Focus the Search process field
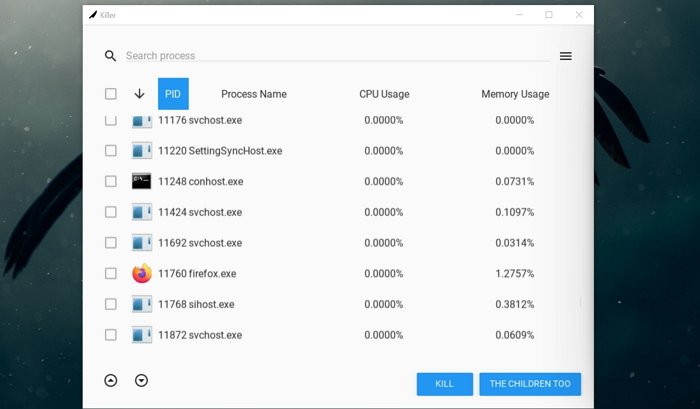This screenshot has width=700, height=409. click(335, 56)
